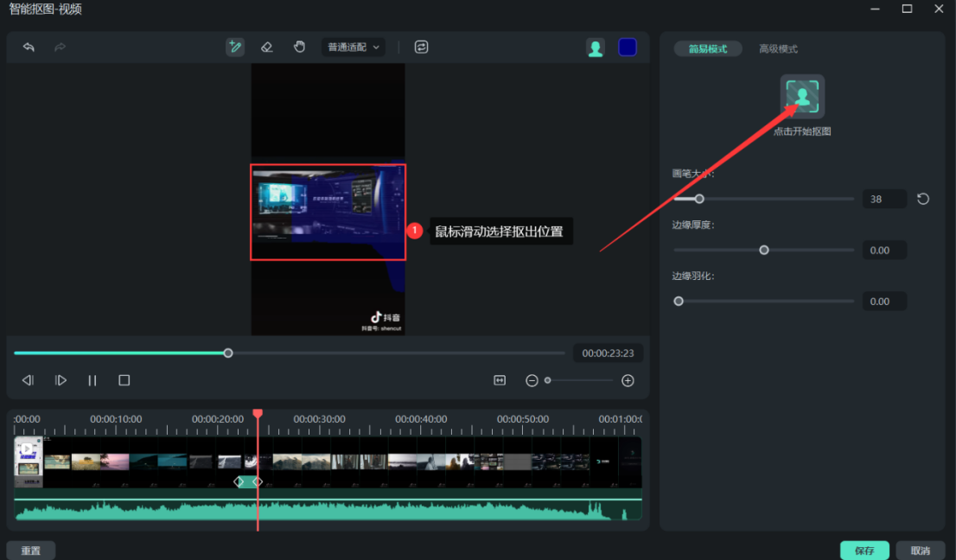Switch to 高级模式 tab

coord(778,49)
